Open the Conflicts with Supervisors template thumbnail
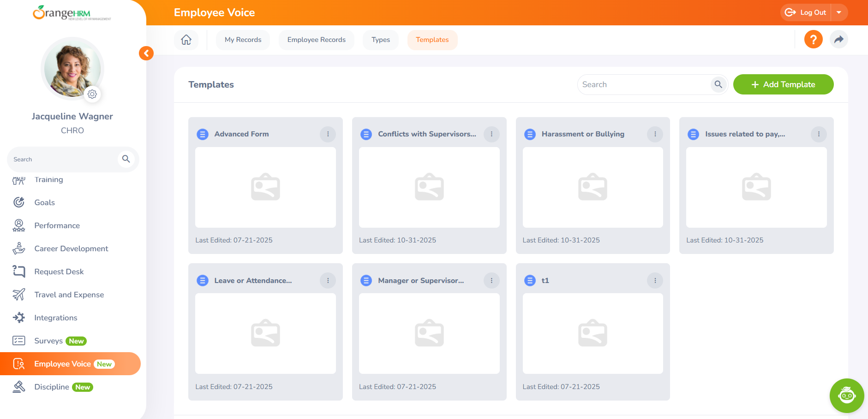 [x=429, y=187]
